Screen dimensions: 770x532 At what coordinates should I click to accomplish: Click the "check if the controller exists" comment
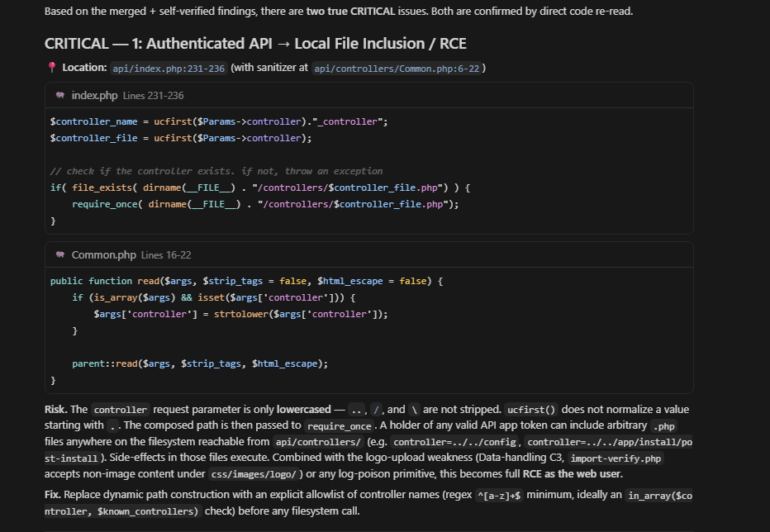(x=216, y=171)
